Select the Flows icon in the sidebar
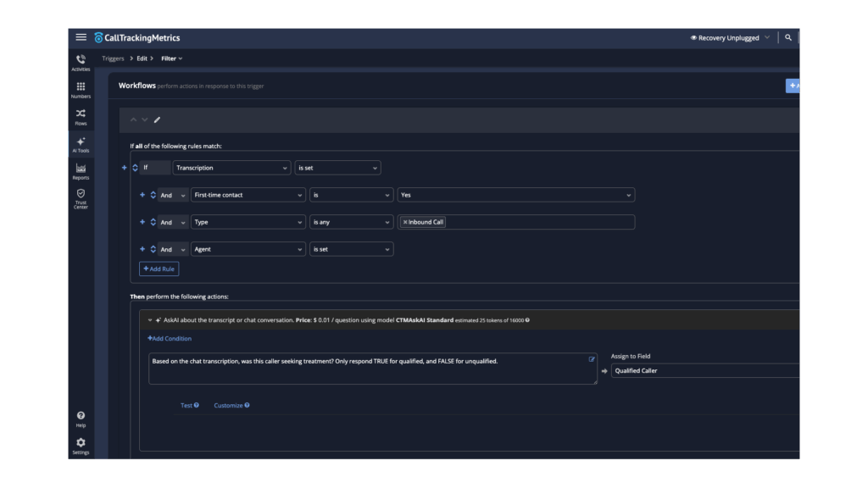 [x=80, y=117]
